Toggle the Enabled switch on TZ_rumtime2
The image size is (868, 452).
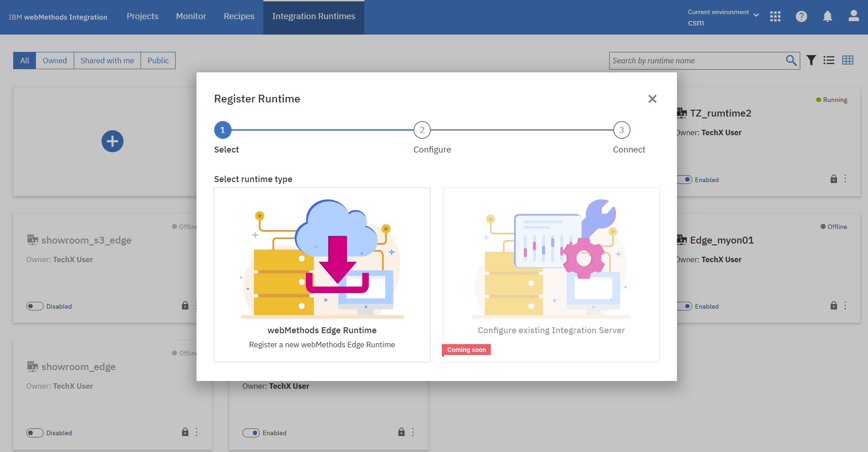(x=685, y=180)
